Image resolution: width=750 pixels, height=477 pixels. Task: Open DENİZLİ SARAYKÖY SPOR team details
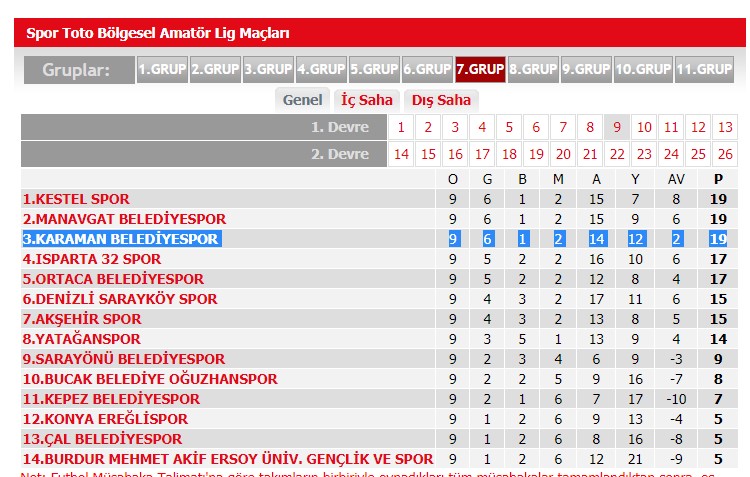click(120, 299)
